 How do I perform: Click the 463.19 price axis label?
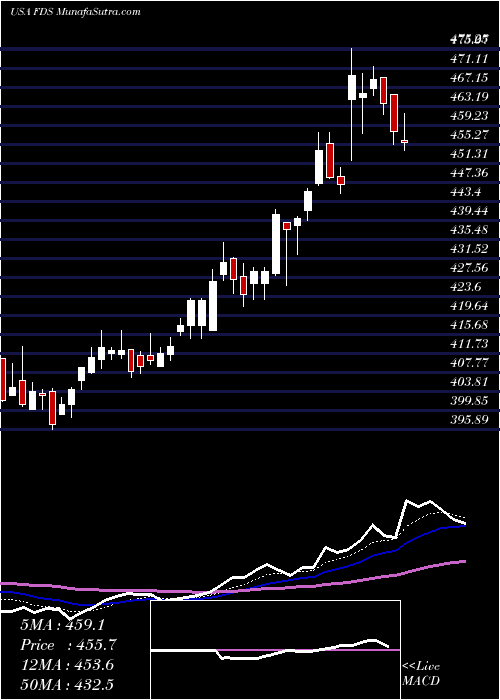[x=468, y=96]
